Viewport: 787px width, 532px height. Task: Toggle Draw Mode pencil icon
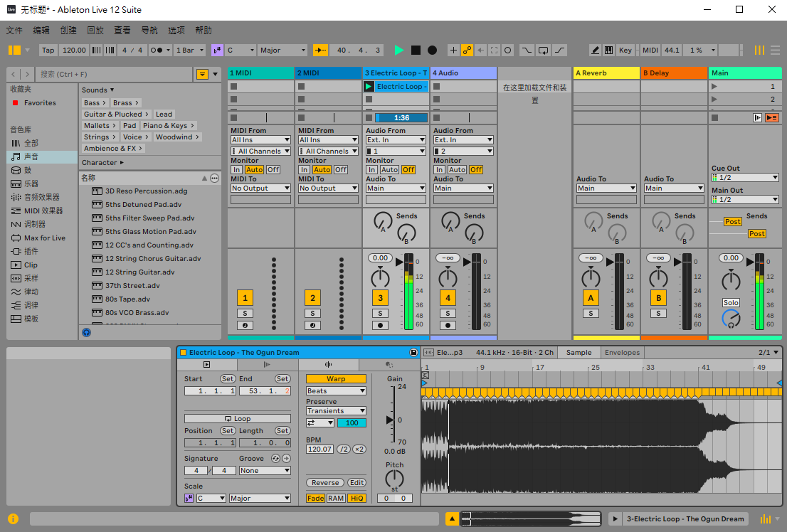[x=596, y=50]
